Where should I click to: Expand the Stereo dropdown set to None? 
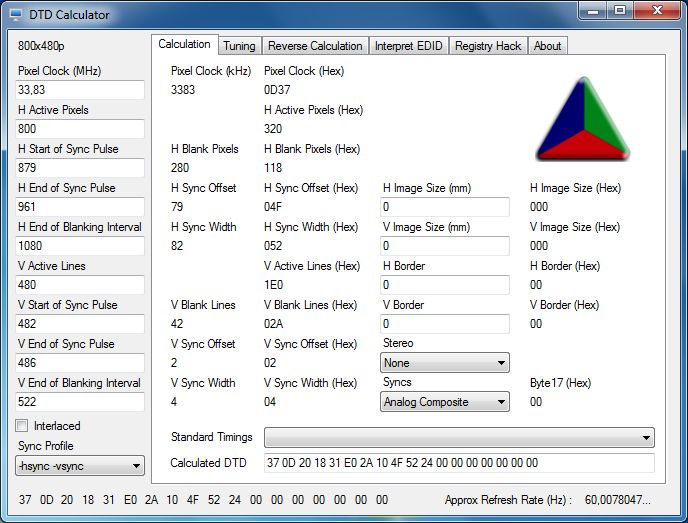tap(445, 363)
